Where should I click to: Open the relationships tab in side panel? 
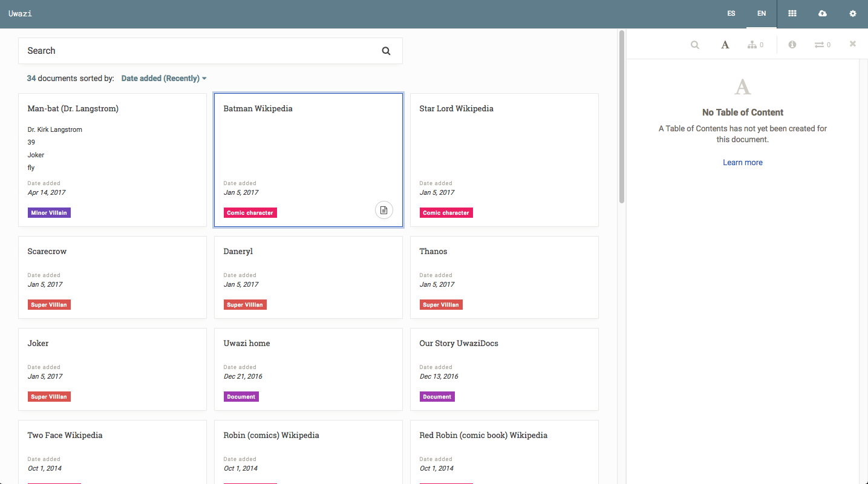[755, 45]
